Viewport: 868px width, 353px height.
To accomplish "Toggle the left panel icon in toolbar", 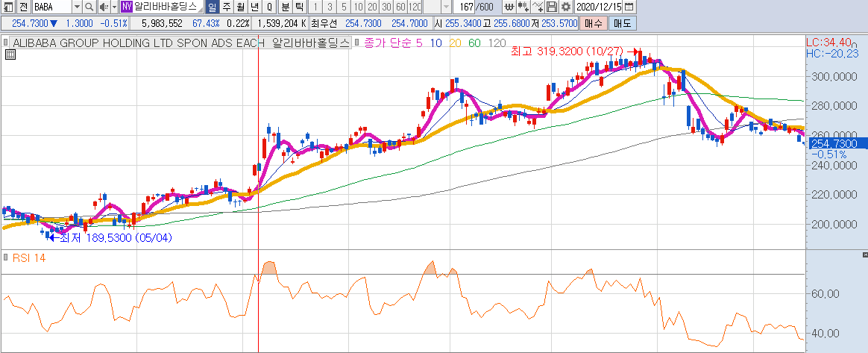I will pos(7,7).
